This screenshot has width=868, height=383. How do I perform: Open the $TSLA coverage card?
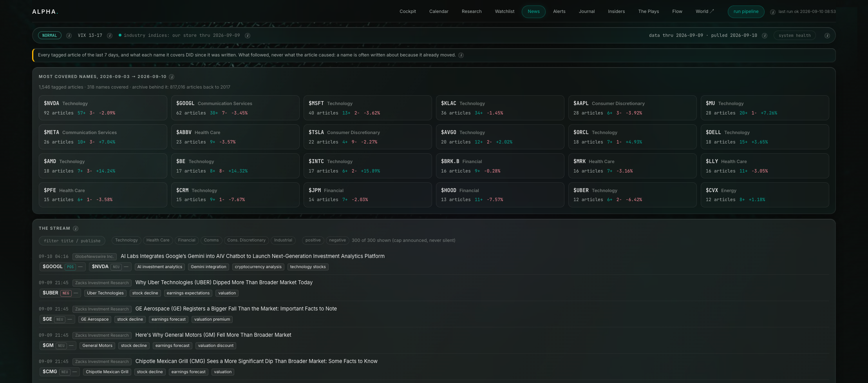pos(368,137)
